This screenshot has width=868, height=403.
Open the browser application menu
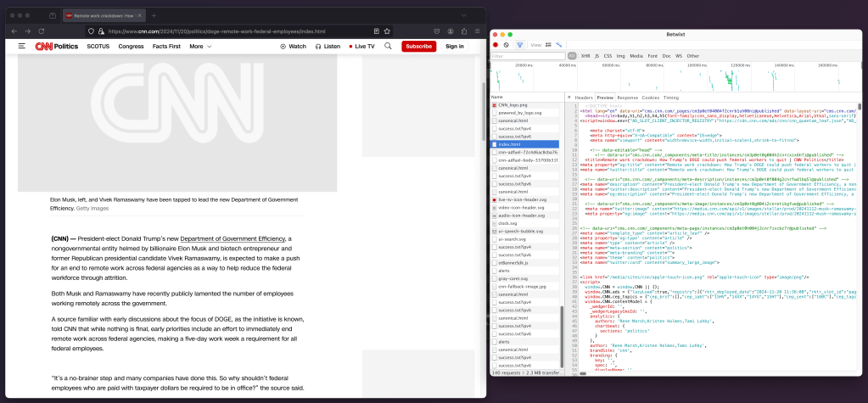(x=477, y=31)
